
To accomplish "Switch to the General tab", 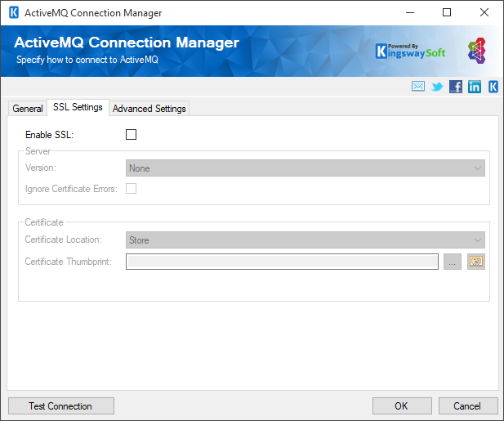I will tap(28, 109).
